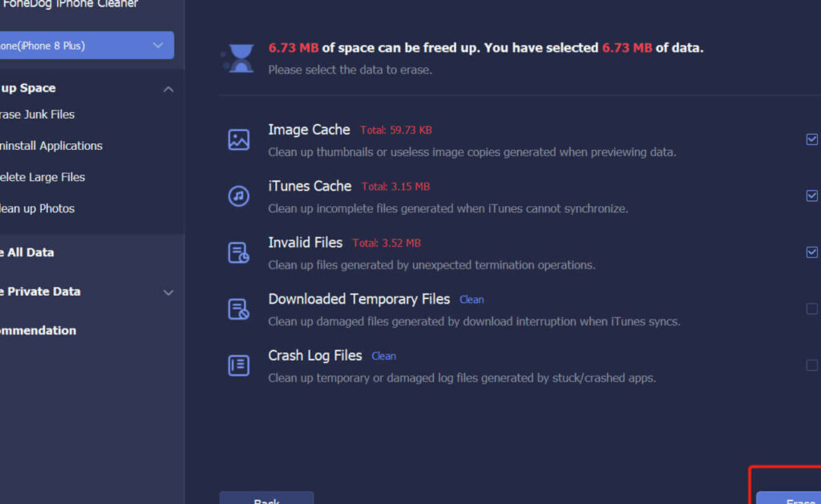Collapse the Free up Space section
This screenshot has width=821, height=504.
tap(168, 89)
